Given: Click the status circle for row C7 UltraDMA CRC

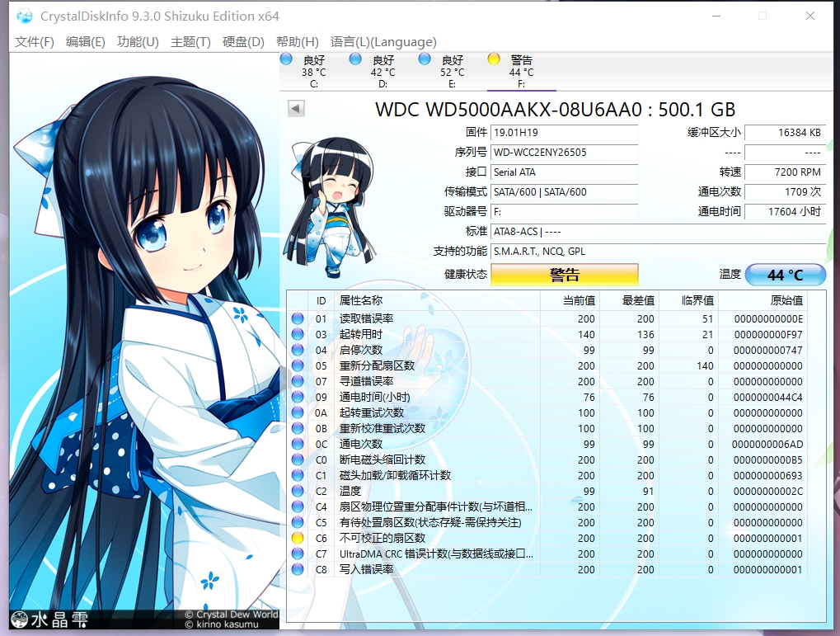Looking at the screenshot, I should [x=298, y=554].
